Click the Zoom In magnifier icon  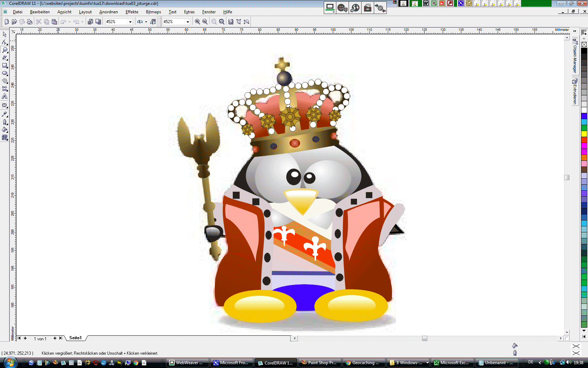pyautogui.click(x=197, y=22)
